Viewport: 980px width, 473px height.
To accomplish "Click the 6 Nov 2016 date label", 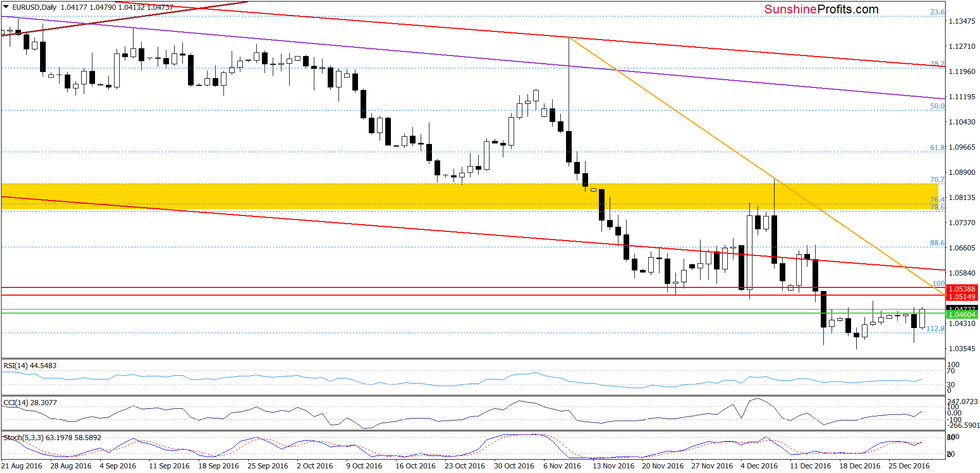I will point(562,466).
